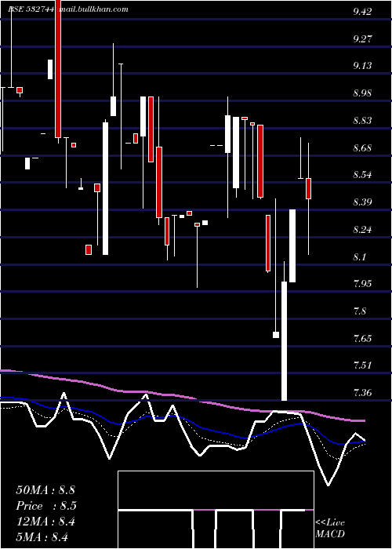
Task: Click the 7.51 price axis label
Action: coord(362,365)
